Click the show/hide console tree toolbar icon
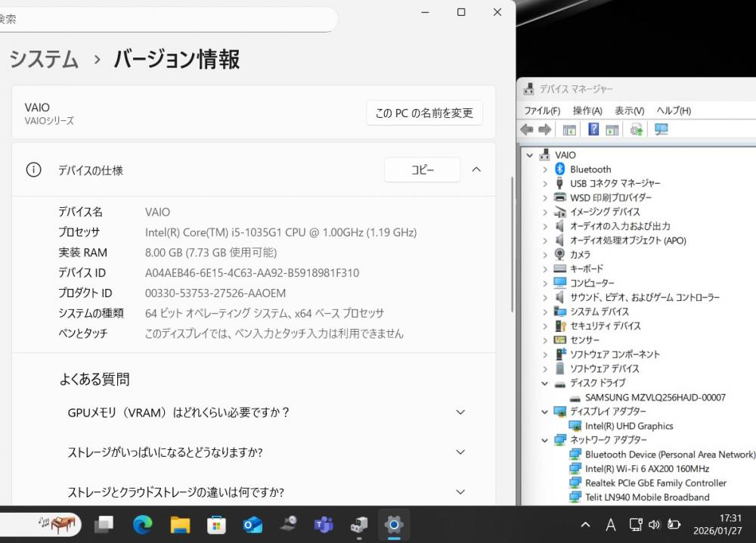 point(569,129)
